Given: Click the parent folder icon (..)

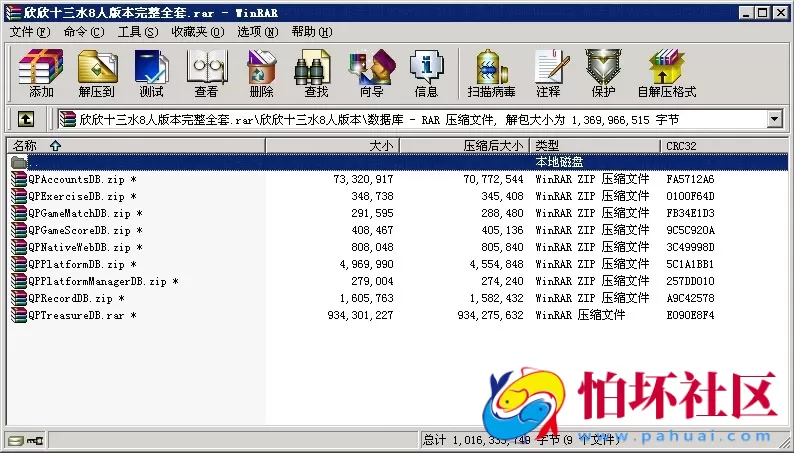Looking at the screenshot, I should click(x=19, y=162).
